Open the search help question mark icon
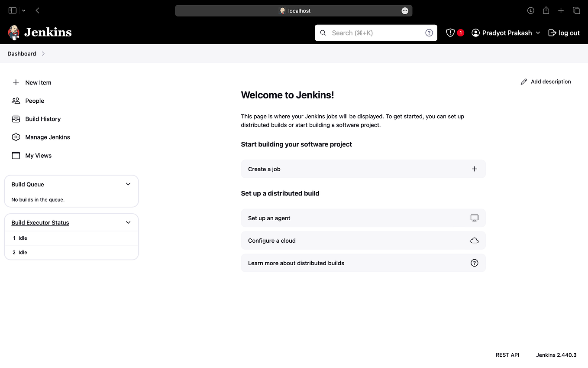This screenshot has width=588, height=368. click(x=429, y=33)
